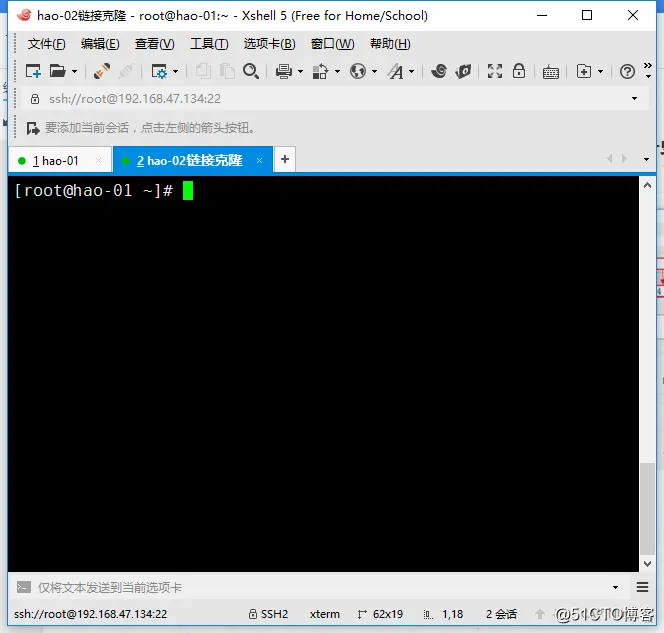Image resolution: width=664 pixels, height=633 pixels.
Task: Click the new tab group plus icon
Action: coord(584,71)
